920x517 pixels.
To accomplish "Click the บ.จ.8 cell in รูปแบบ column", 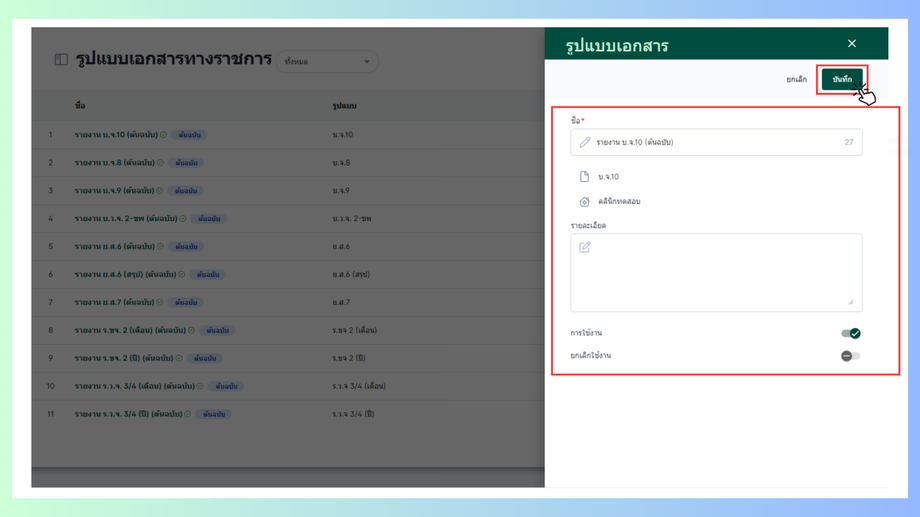I will click(x=341, y=163).
